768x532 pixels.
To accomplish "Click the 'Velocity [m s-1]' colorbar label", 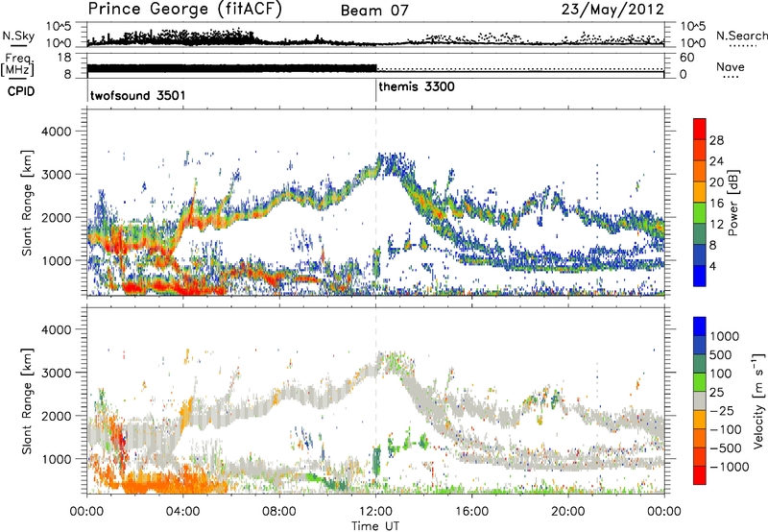I will (758, 400).
